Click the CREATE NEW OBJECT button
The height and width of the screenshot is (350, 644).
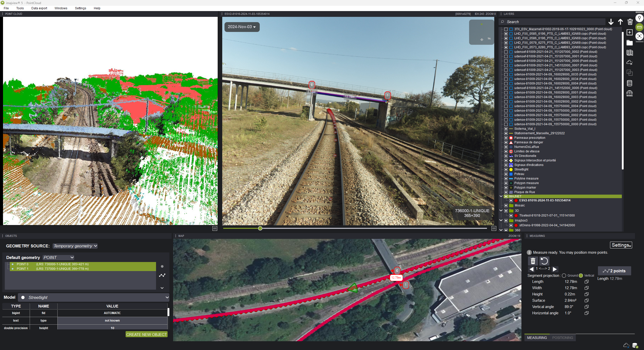[x=146, y=334]
